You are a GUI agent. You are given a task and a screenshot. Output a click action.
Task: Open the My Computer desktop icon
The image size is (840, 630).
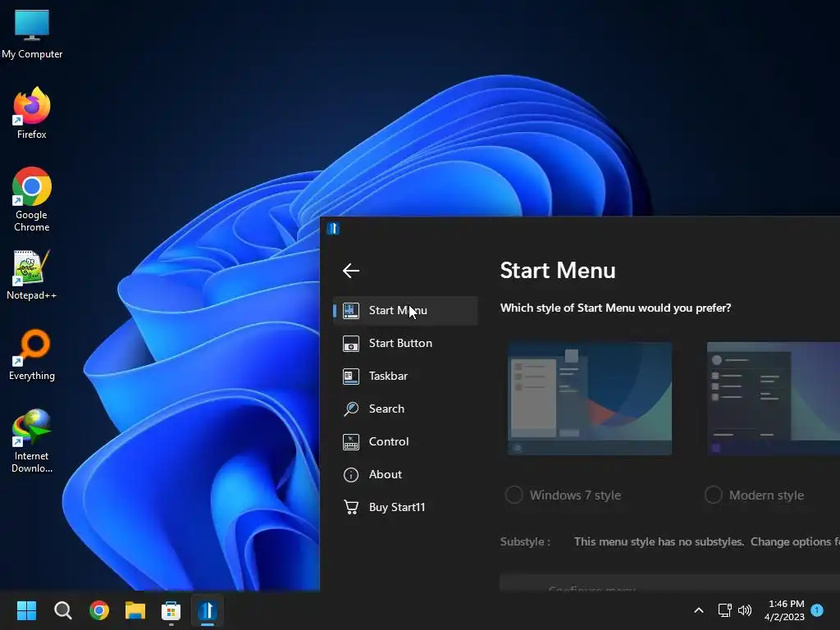32,33
